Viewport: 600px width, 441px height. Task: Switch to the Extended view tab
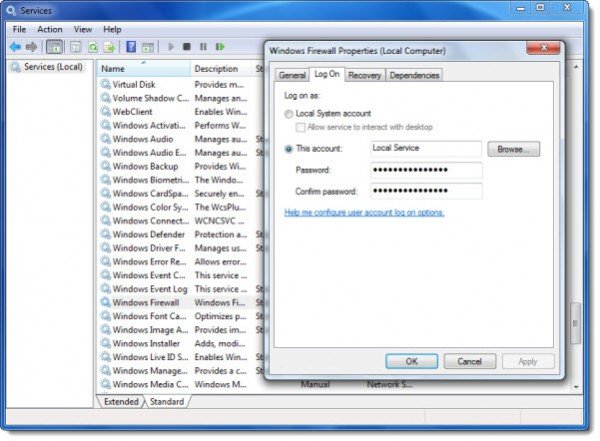[x=121, y=402]
